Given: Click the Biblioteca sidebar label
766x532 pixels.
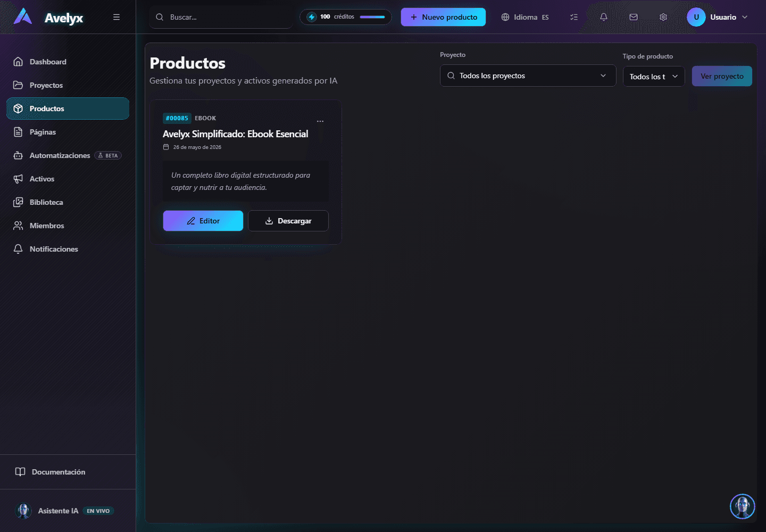Looking at the screenshot, I should click(x=46, y=202).
